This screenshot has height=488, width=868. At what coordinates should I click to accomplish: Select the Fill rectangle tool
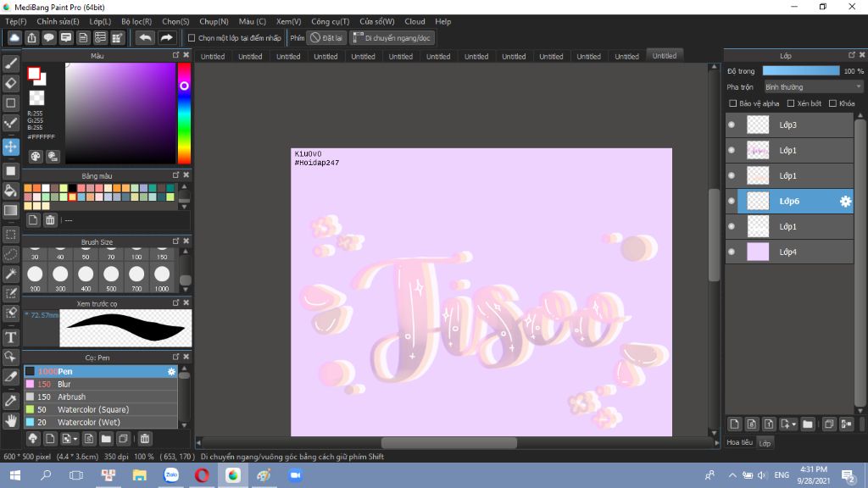(x=10, y=171)
